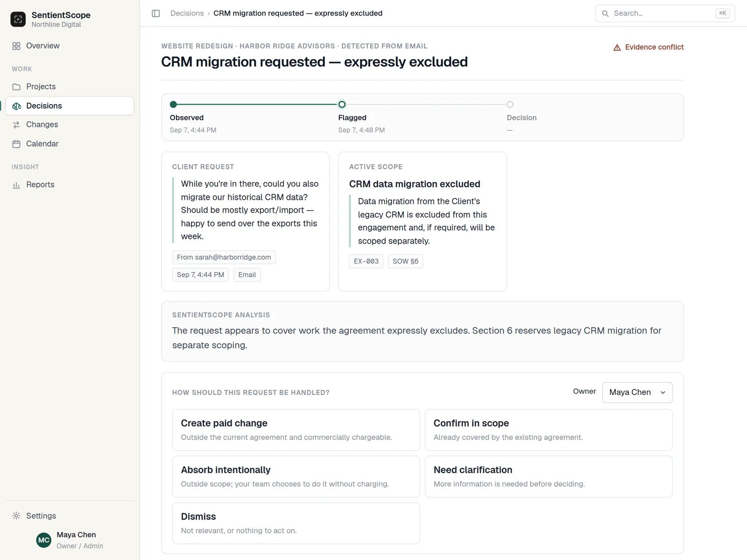Click the Projects folder icon
This screenshot has width=747, height=560.
pos(16,87)
